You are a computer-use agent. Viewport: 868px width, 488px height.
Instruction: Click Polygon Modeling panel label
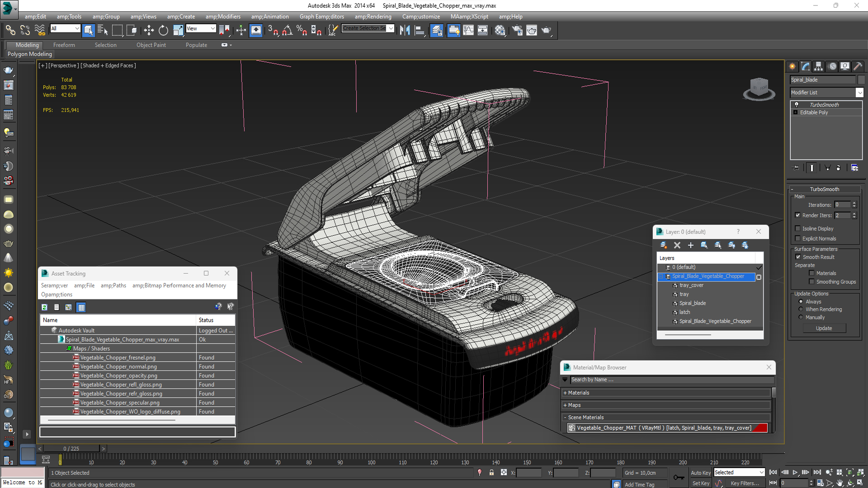click(x=29, y=54)
